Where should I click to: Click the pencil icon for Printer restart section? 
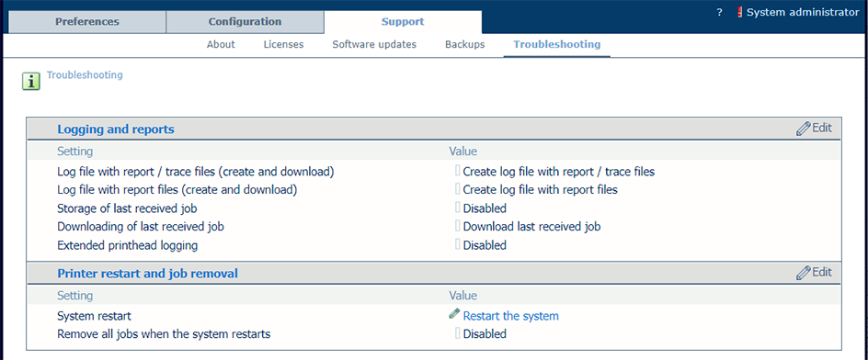(804, 273)
